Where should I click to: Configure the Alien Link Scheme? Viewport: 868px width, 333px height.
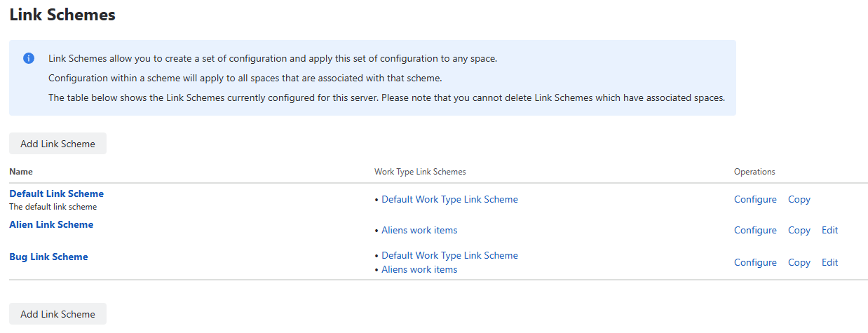pyautogui.click(x=755, y=230)
